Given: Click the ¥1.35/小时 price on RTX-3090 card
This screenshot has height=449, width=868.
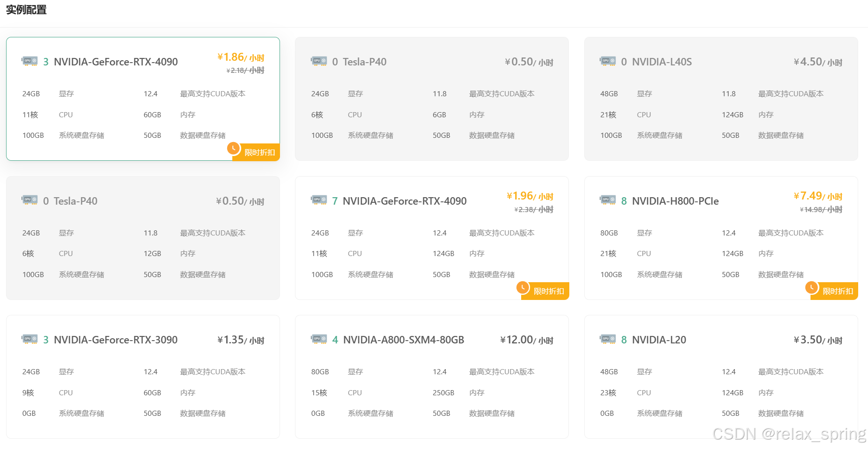Looking at the screenshot, I should click(x=241, y=340).
